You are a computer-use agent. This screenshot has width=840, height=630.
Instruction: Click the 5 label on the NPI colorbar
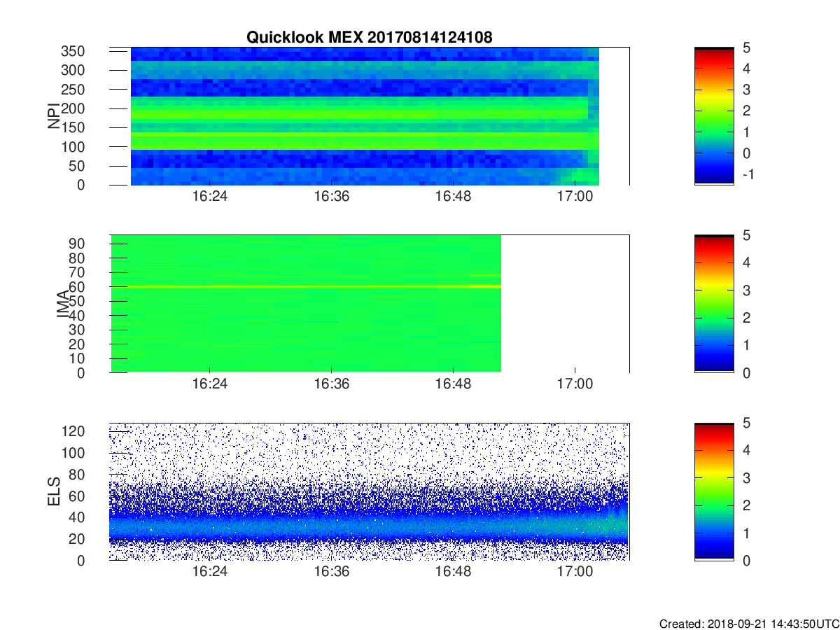(746, 48)
